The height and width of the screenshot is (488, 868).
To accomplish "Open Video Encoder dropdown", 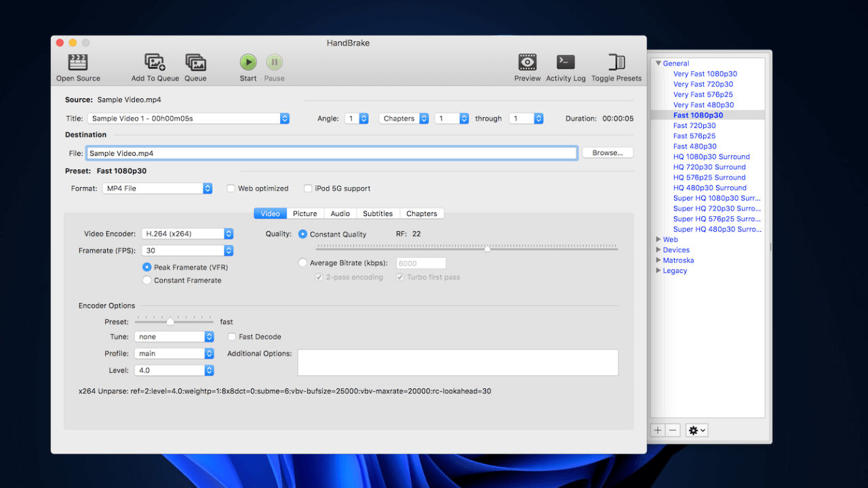I will point(188,234).
